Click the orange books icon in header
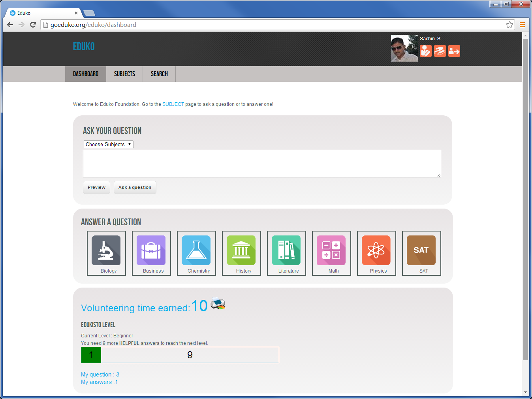 click(440, 51)
